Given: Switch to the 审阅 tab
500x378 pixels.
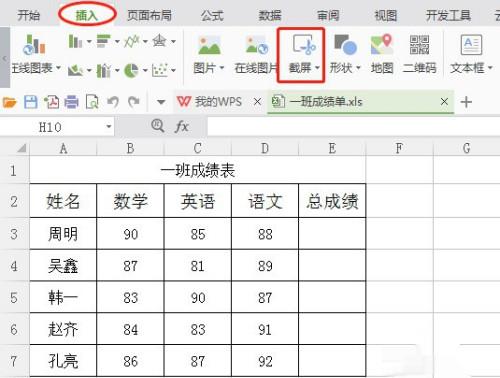Looking at the screenshot, I should point(328,15).
